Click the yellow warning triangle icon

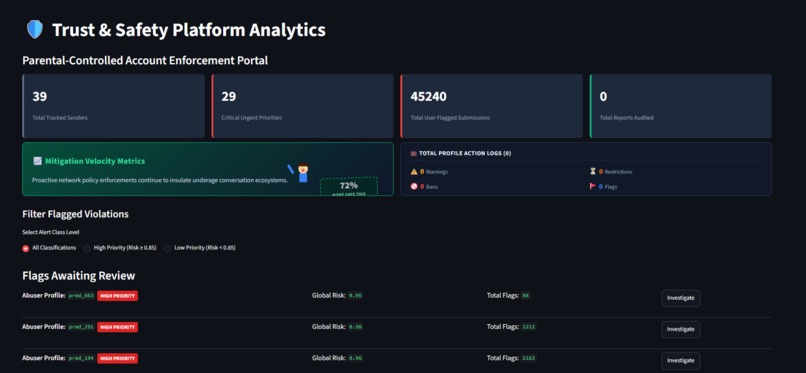pyautogui.click(x=414, y=172)
